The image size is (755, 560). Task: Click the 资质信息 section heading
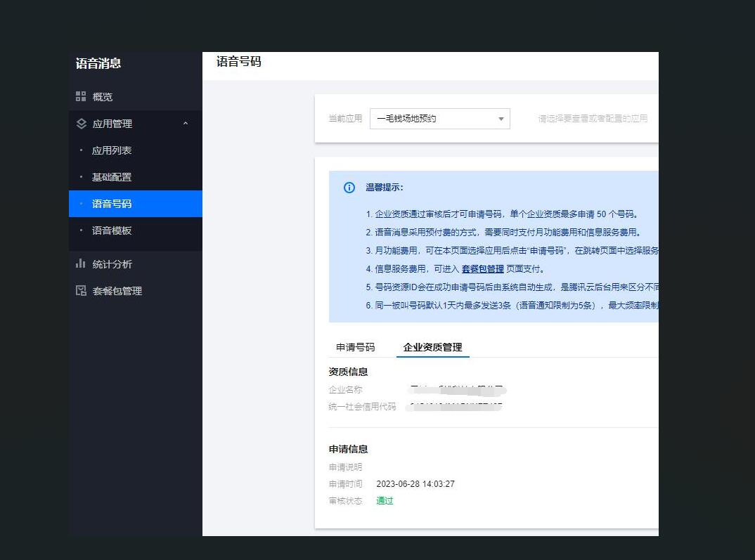(x=348, y=372)
